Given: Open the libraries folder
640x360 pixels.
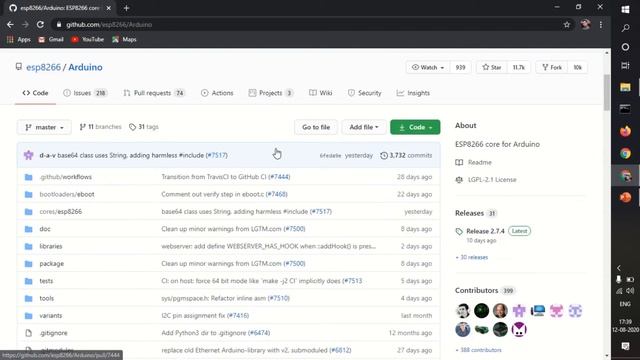Looking at the screenshot, I should [51, 246].
